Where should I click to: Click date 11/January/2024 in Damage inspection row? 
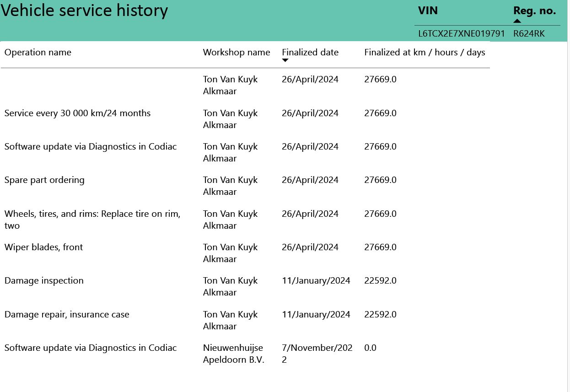316,280
